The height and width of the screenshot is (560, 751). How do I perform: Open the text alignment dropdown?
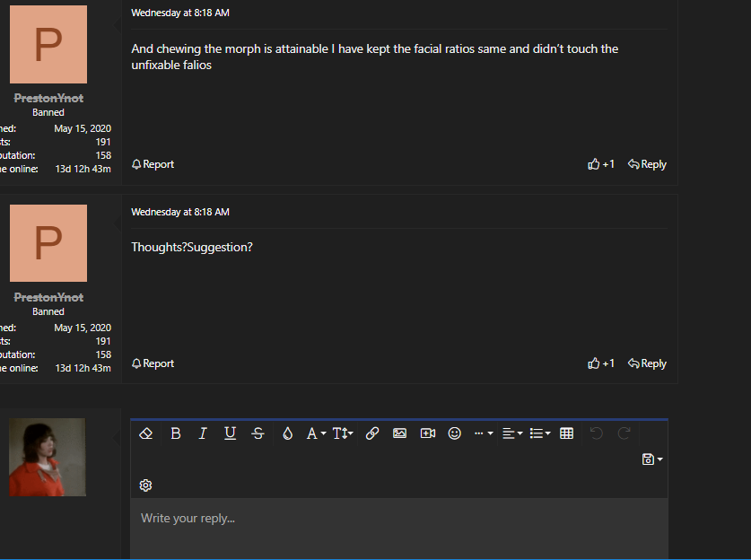(512, 433)
